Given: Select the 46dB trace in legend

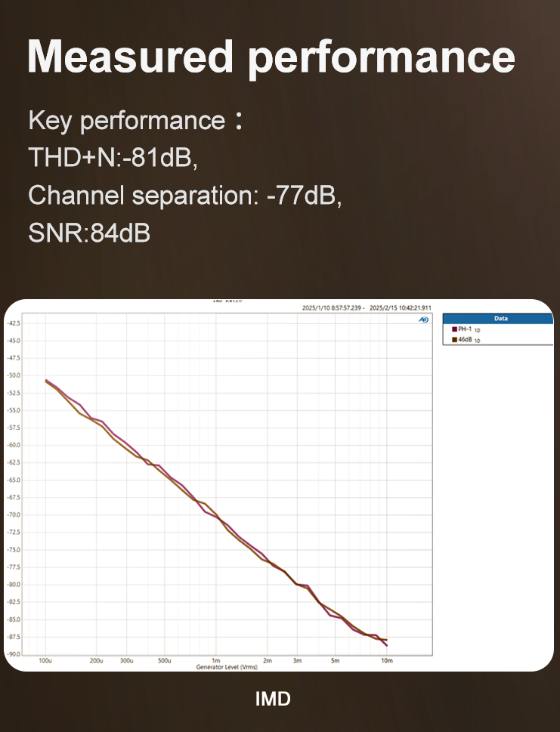Looking at the screenshot, I should click(x=465, y=340).
